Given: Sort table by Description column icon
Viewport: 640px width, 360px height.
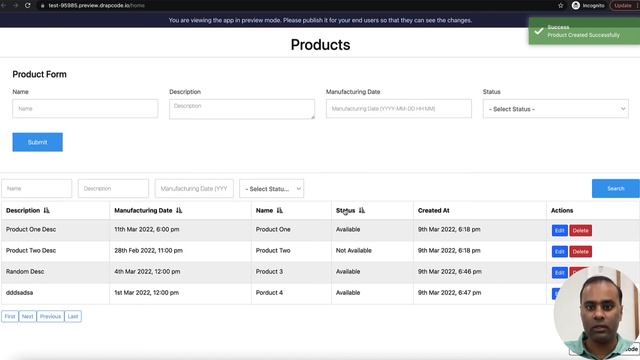Looking at the screenshot, I should (47, 211).
